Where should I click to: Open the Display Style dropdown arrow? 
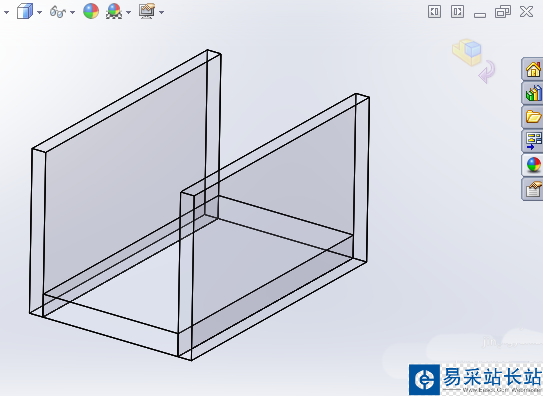39,12
